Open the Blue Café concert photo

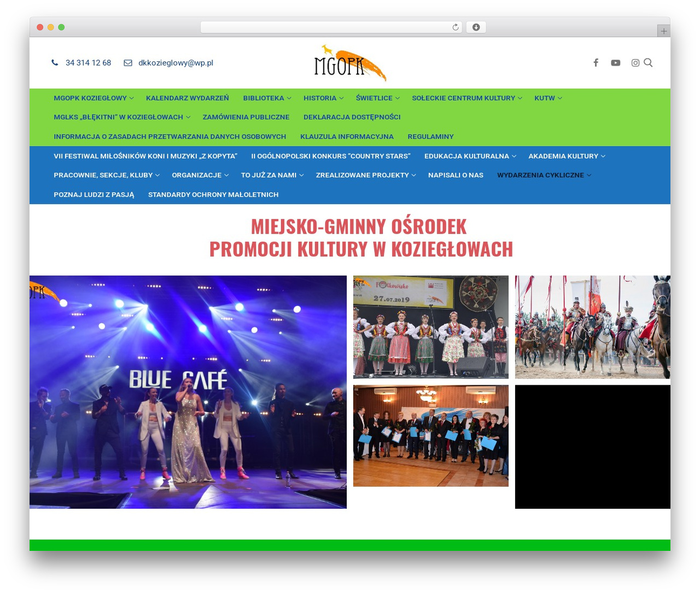188,392
